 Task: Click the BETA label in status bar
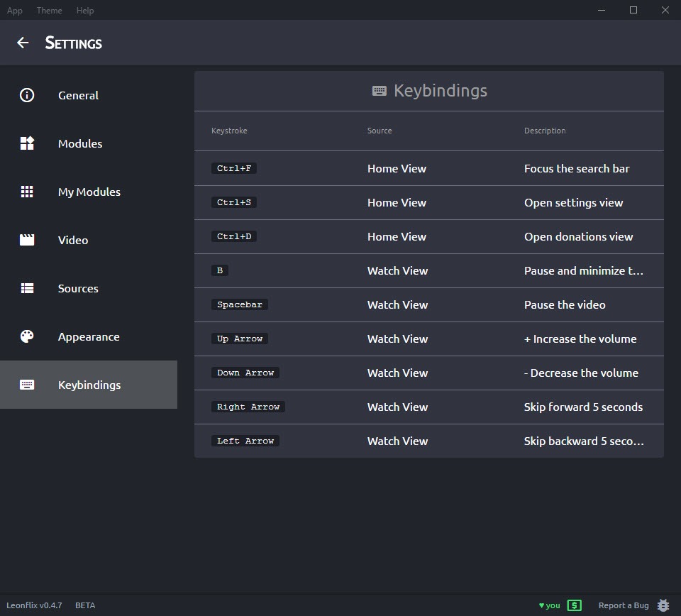tap(85, 605)
